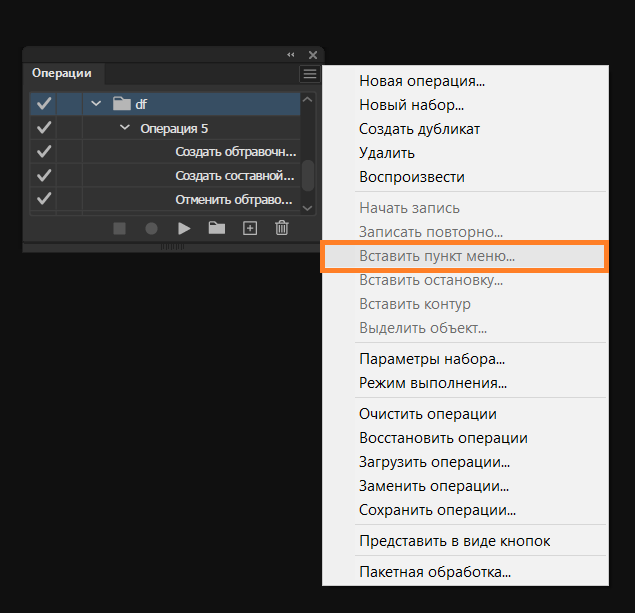Screen dimensions: 635x613
Task: Delete the selection with the trash icon
Action: 282,228
